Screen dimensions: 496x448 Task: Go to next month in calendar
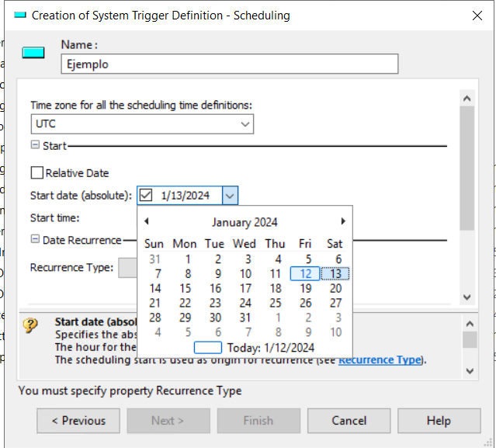(343, 221)
